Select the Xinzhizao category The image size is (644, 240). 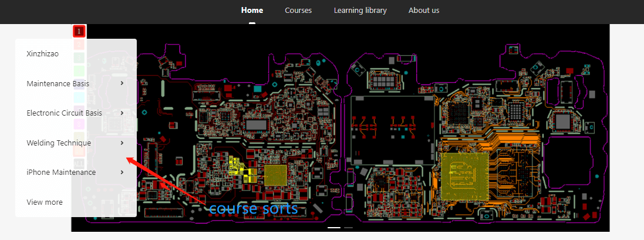click(x=42, y=54)
